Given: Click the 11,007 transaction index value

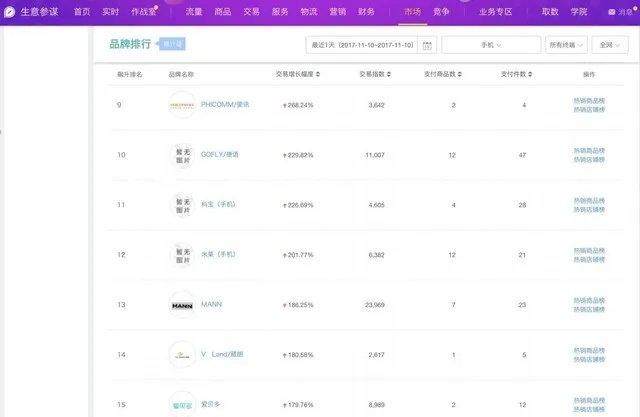Looking at the screenshot, I should [x=375, y=155].
